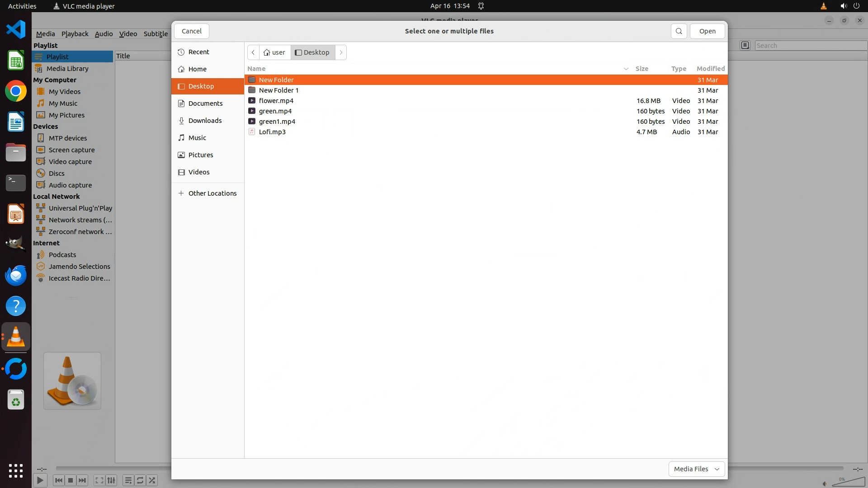Click the search icon in file dialog
868x488 pixels.
point(679,31)
